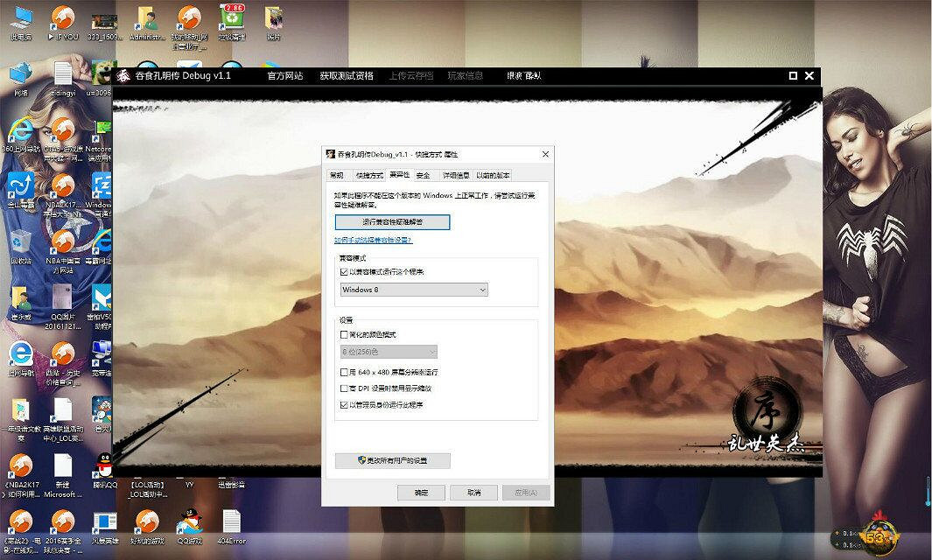Open the 如何手动选择兼容性设置 link
This screenshot has height=560, width=932.
coord(373,241)
